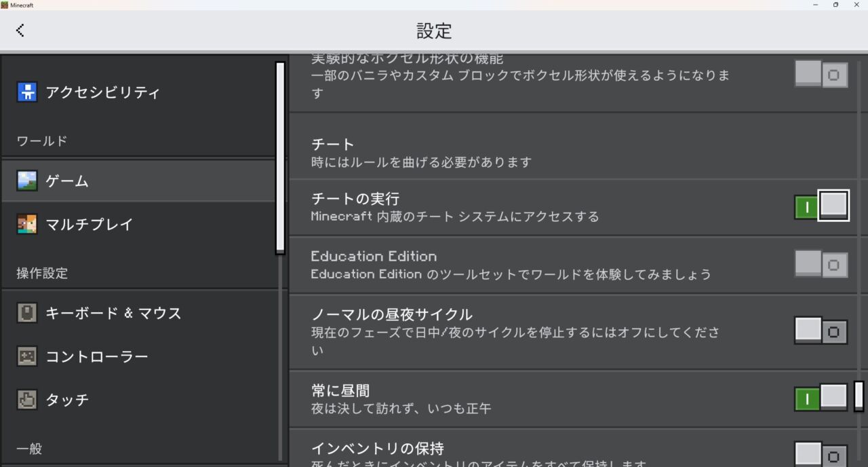Image resolution: width=868 pixels, height=467 pixels.
Task: Toggle the Education Edition switch
Action: tap(821, 263)
